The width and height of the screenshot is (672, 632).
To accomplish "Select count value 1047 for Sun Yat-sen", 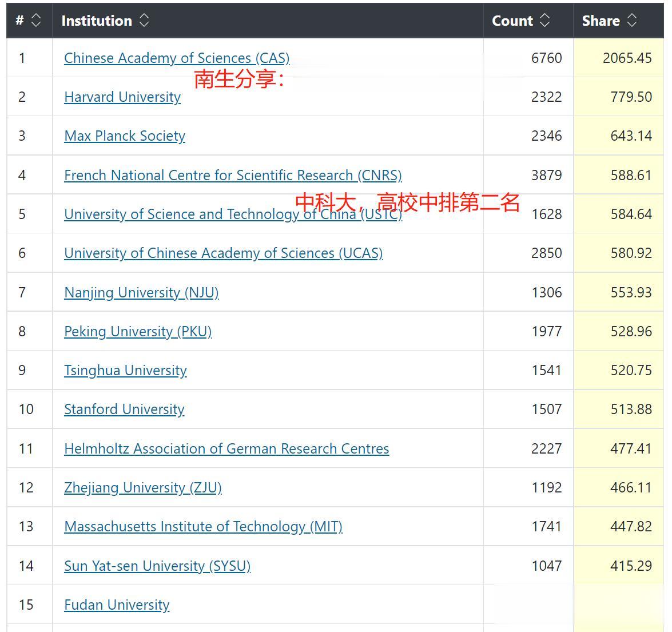I will 546,566.
